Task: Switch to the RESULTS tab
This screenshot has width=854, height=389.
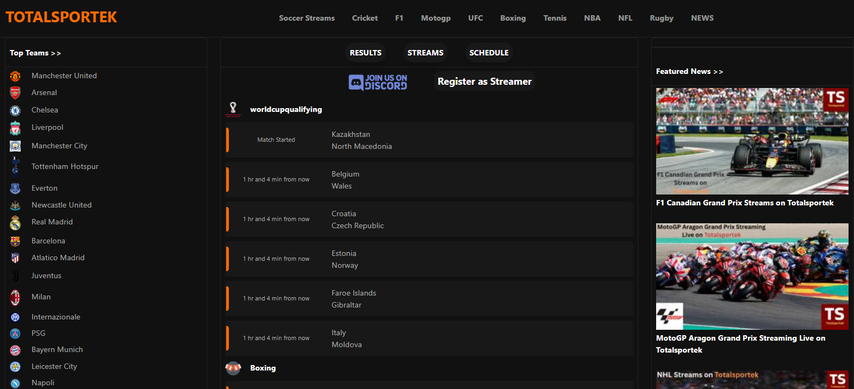Action: point(365,53)
